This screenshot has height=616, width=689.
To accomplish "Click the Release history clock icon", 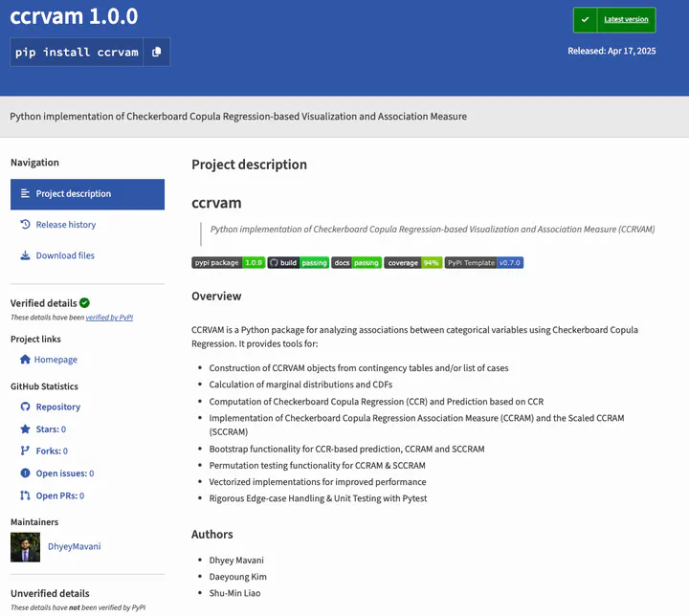I will pos(25,224).
